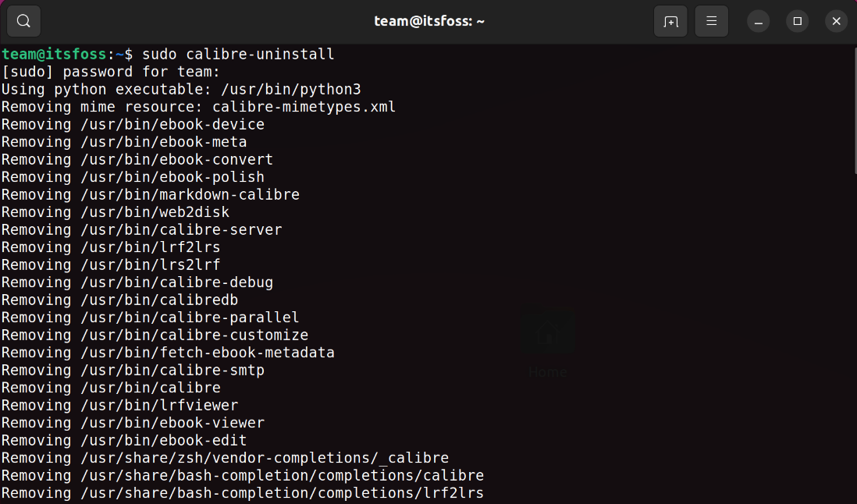The height and width of the screenshot is (504, 857).
Task: Click the title text team@itsfoss: ~
Action: coord(428,21)
